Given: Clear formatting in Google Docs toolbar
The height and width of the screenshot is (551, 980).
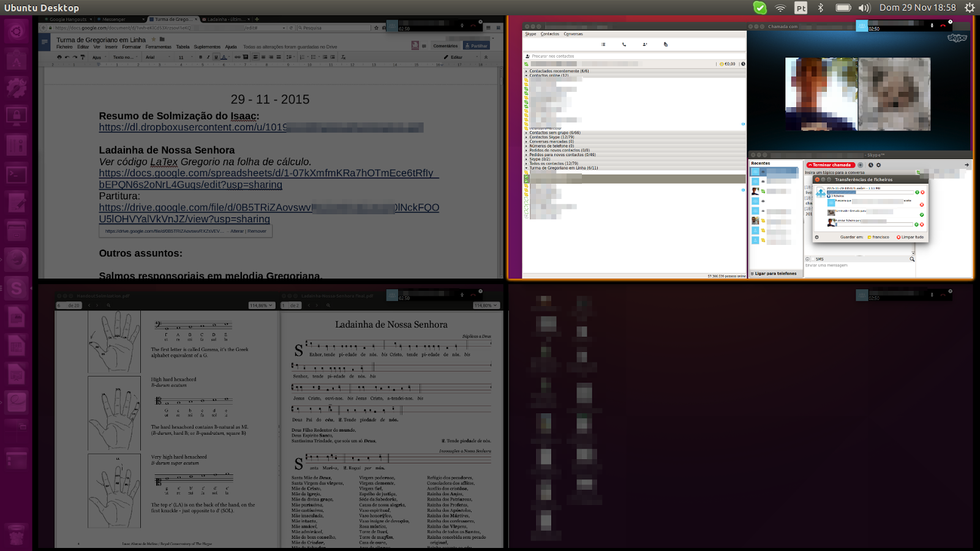Looking at the screenshot, I should 343,57.
